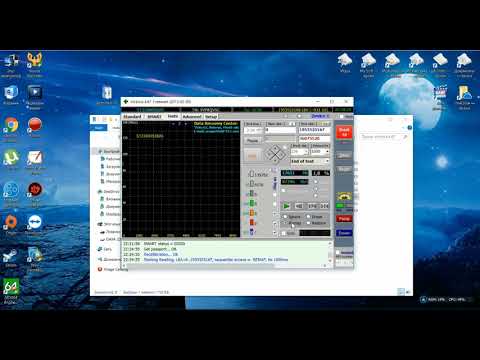Screen dimensions: 480x360
Task: Launch the TeamViewer desktop shortcut
Action: click(x=35, y=222)
